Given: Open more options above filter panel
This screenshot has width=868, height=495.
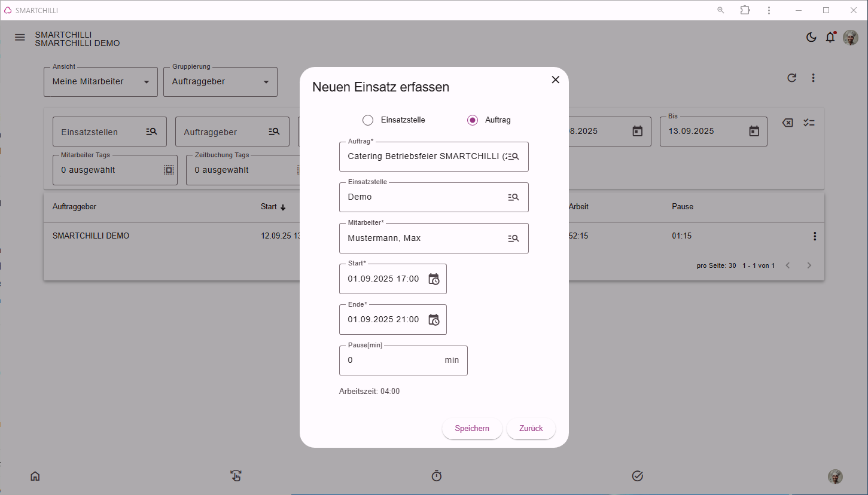Looking at the screenshot, I should 813,78.
